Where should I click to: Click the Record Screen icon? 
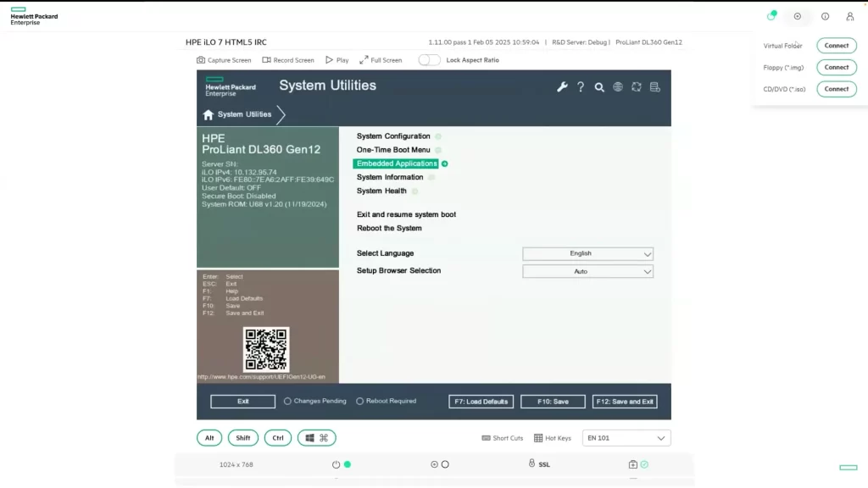(x=266, y=60)
